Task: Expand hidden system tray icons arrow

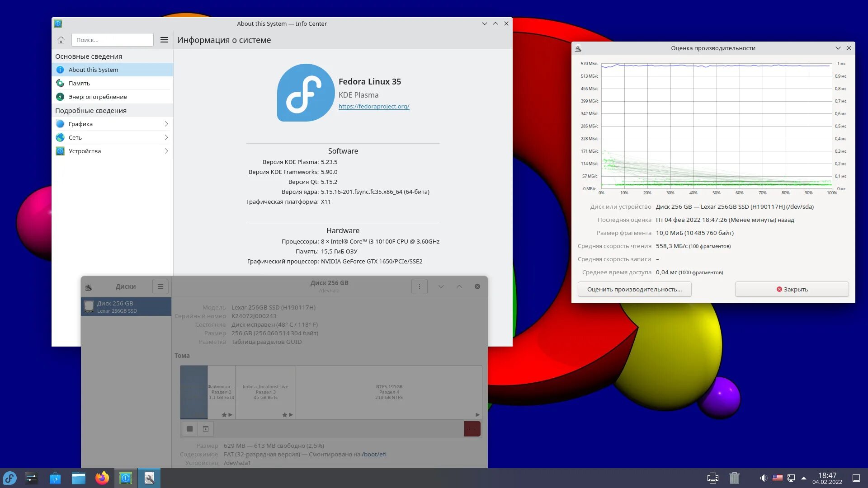Action: (x=804, y=478)
